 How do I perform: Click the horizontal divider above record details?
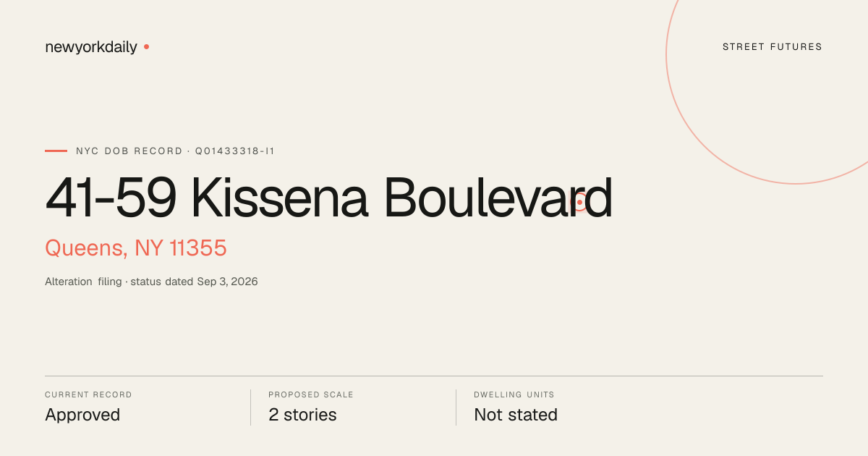click(x=434, y=376)
